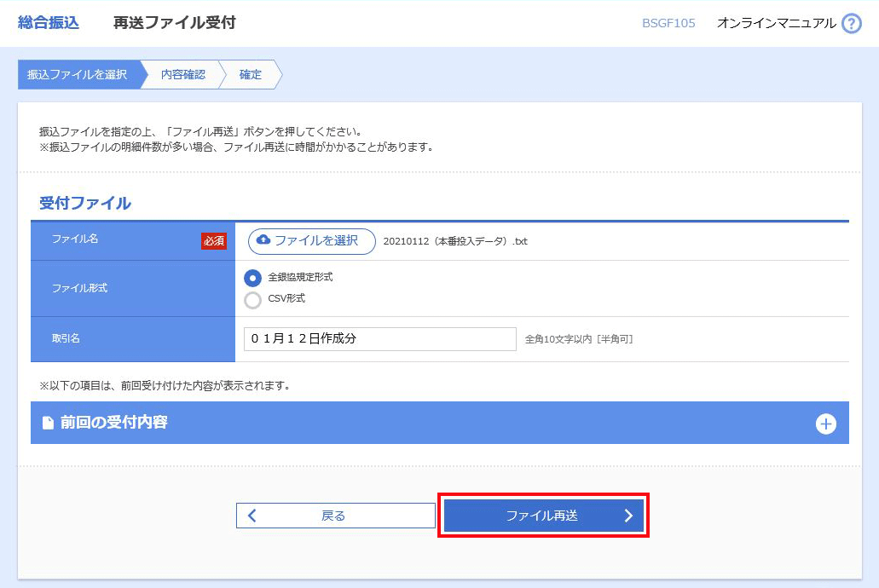This screenshot has height=588, width=879.
Task: Click the plus icon on 前回の受付内容 bar
Action: point(825,424)
